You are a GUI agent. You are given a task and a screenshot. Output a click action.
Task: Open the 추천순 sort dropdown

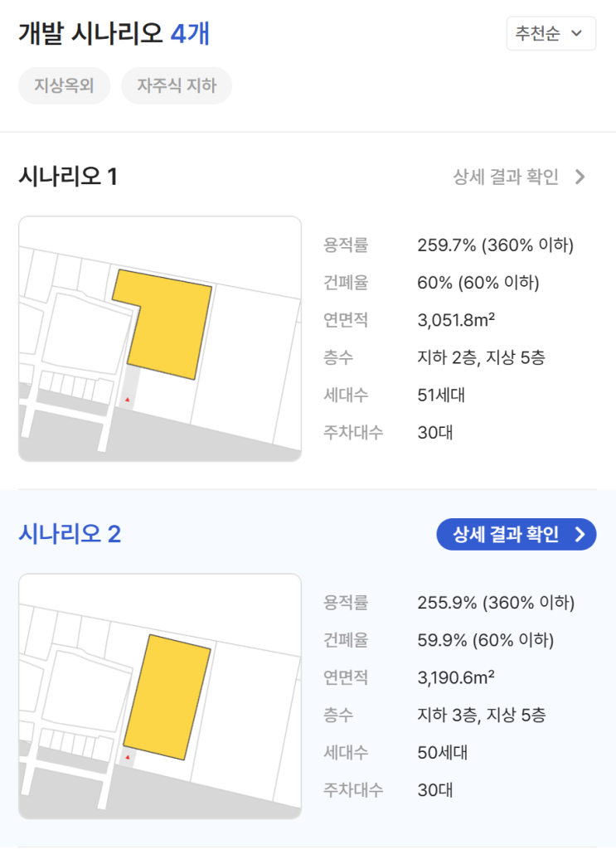click(x=551, y=33)
